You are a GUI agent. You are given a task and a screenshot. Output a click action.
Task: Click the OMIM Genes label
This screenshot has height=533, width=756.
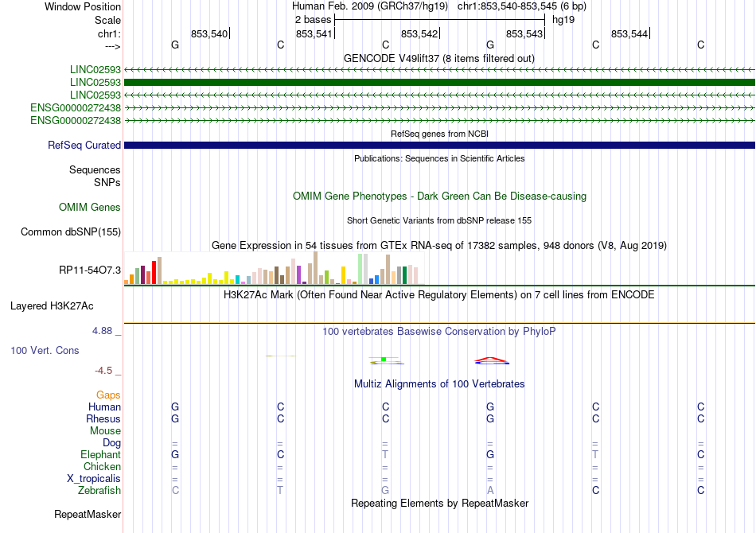(x=89, y=207)
